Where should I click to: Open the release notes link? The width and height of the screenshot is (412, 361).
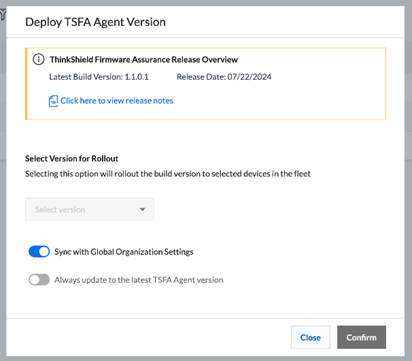pyautogui.click(x=117, y=101)
